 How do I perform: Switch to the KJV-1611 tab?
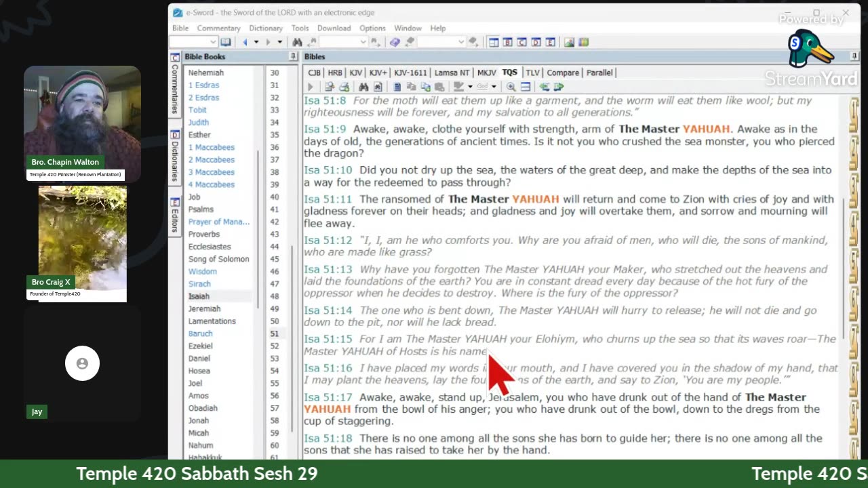tap(410, 73)
